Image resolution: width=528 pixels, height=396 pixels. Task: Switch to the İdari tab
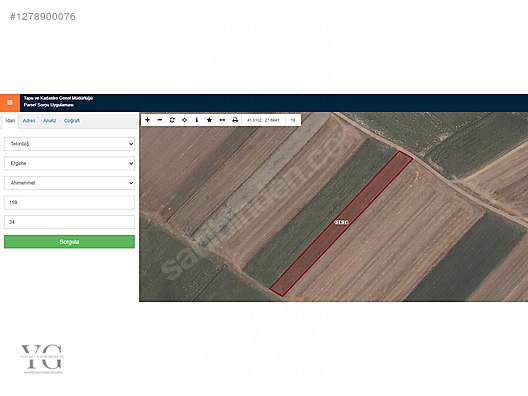pos(10,121)
